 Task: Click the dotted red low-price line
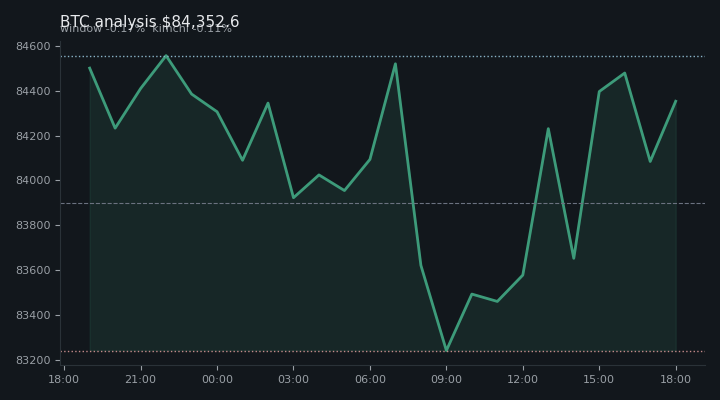click(x=383, y=351)
